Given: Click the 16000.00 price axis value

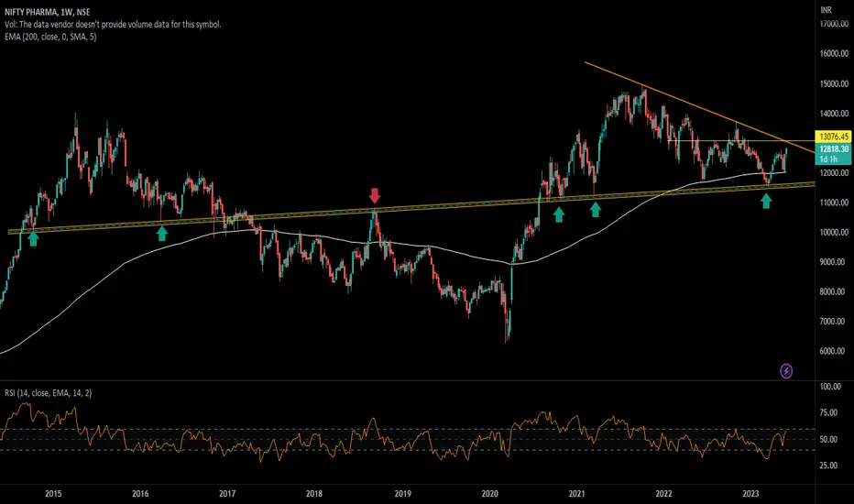Looking at the screenshot, I should pyautogui.click(x=834, y=54).
